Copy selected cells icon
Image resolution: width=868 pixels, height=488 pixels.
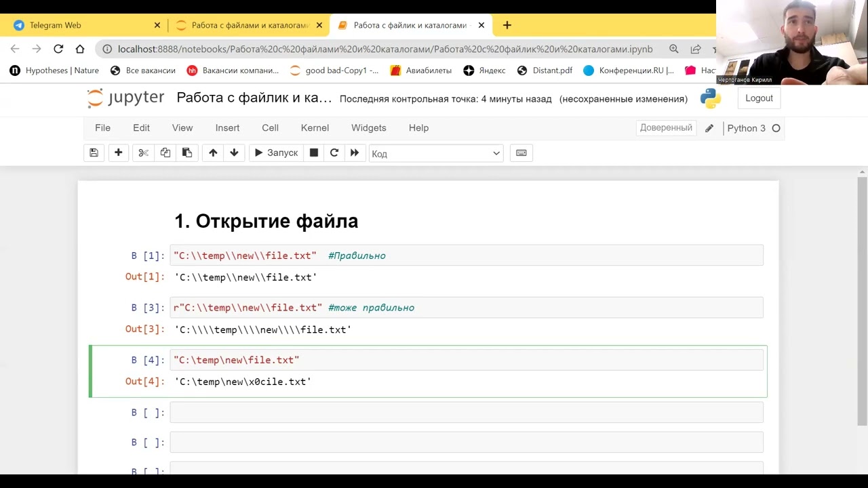click(165, 153)
